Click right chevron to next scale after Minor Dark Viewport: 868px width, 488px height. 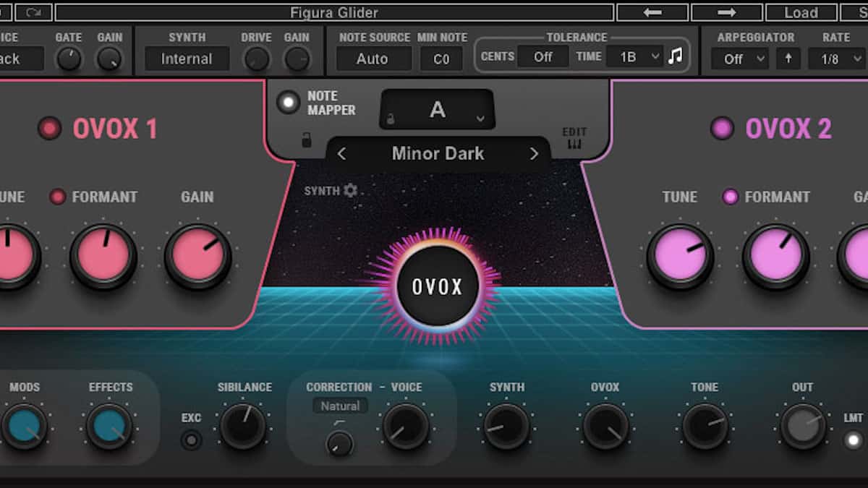[x=535, y=153]
